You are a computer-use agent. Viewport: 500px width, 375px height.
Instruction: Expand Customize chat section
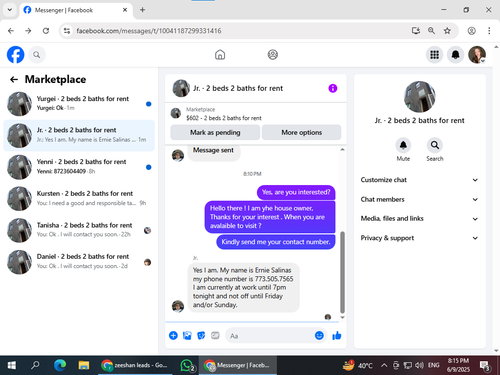[x=419, y=180]
